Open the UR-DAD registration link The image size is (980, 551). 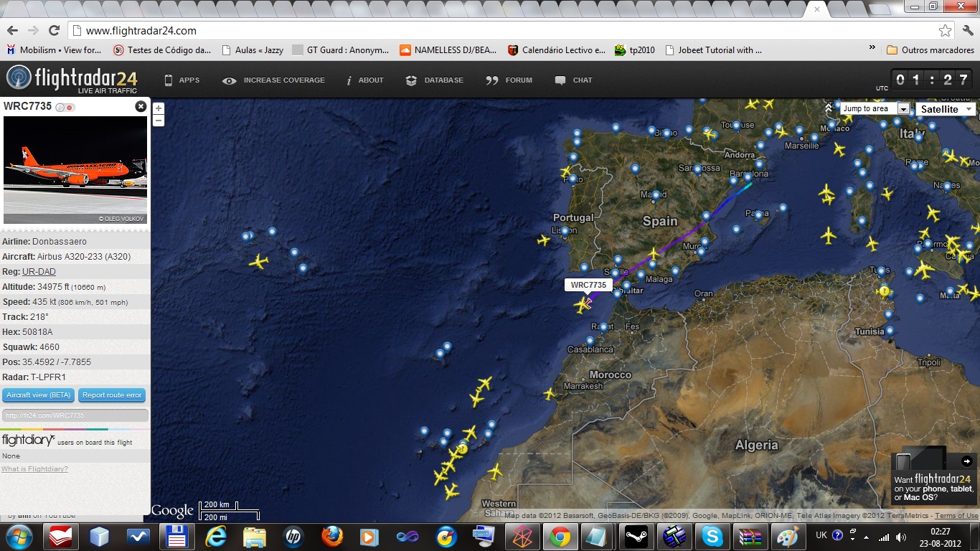pyautogui.click(x=39, y=272)
